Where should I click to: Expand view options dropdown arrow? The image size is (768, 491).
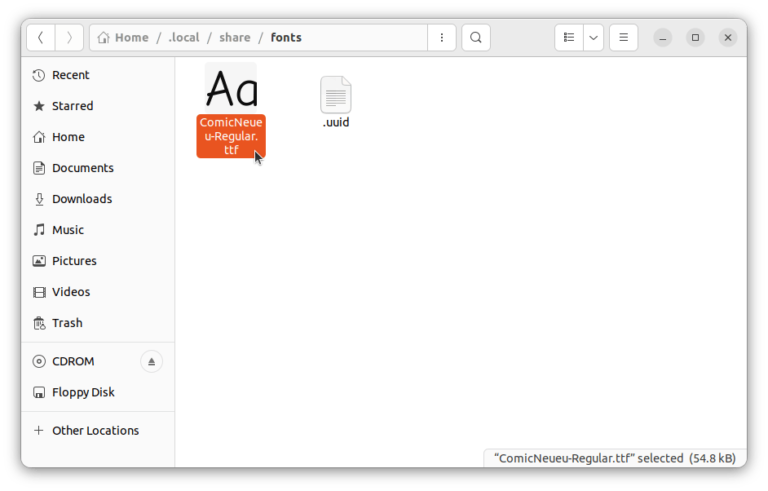(594, 38)
